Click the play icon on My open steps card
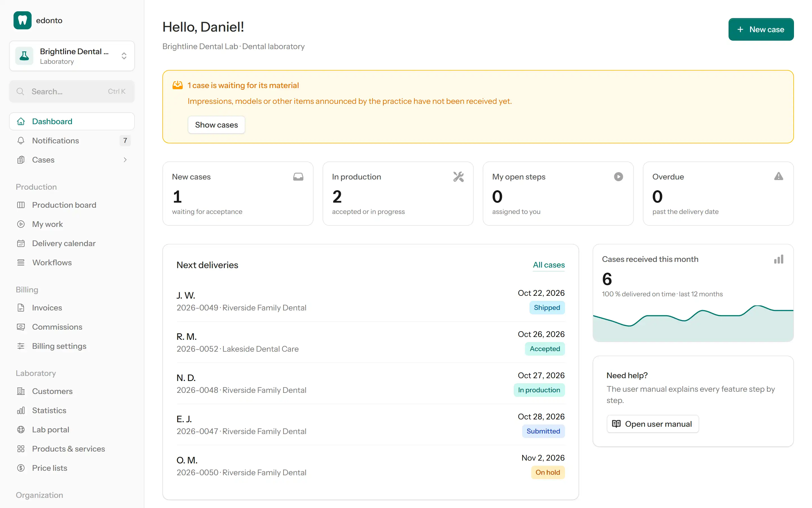 618,177
